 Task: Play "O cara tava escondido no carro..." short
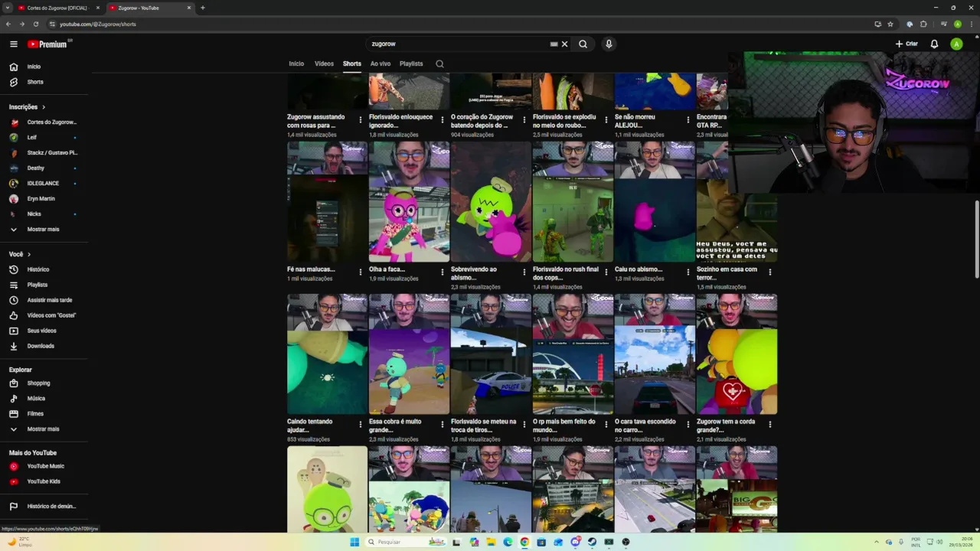(655, 354)
